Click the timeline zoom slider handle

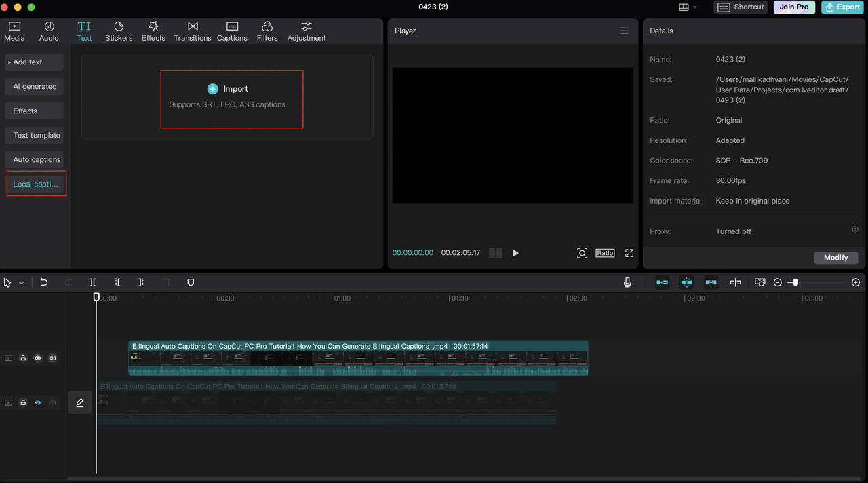[x=795, y=282]
